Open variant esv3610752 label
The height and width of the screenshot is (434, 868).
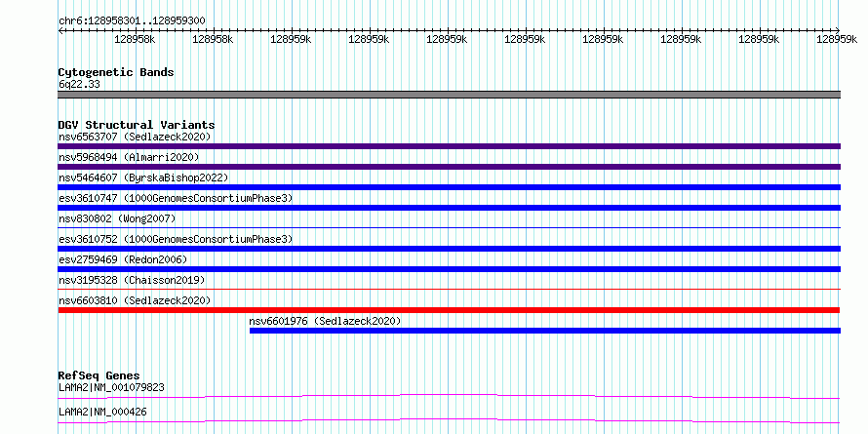coord(176,239)
